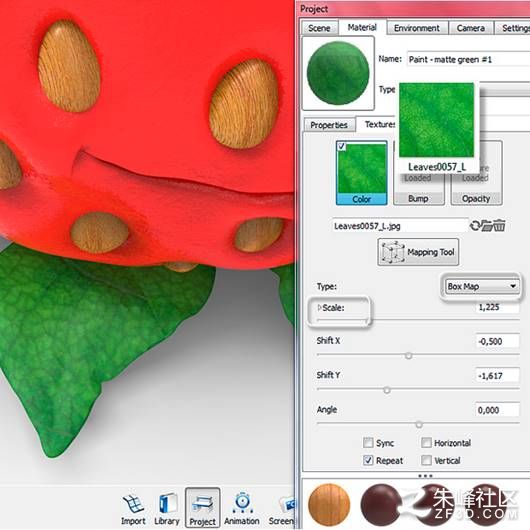Switch to the Material tab

click(x=362, y=27)
